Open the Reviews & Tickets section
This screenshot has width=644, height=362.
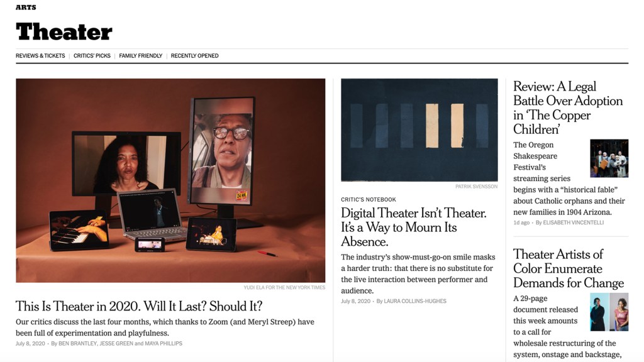40,56
